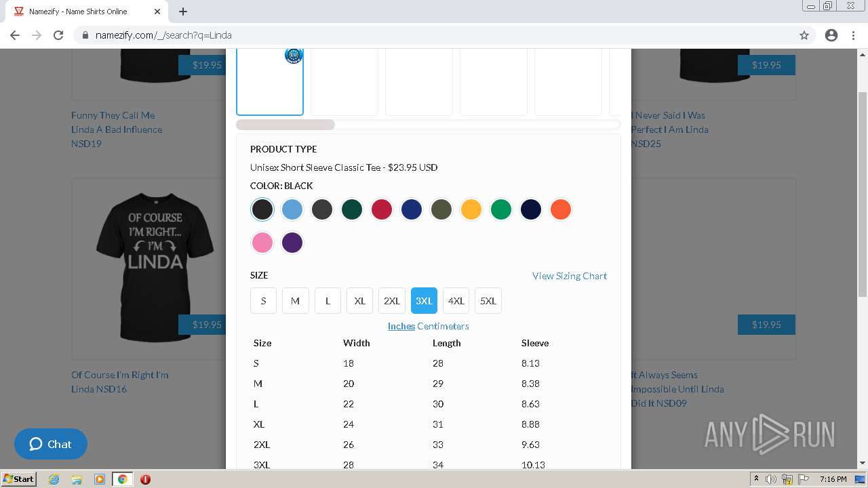
Task: Open View Sizing Chart link
Action: click(570, 276)
